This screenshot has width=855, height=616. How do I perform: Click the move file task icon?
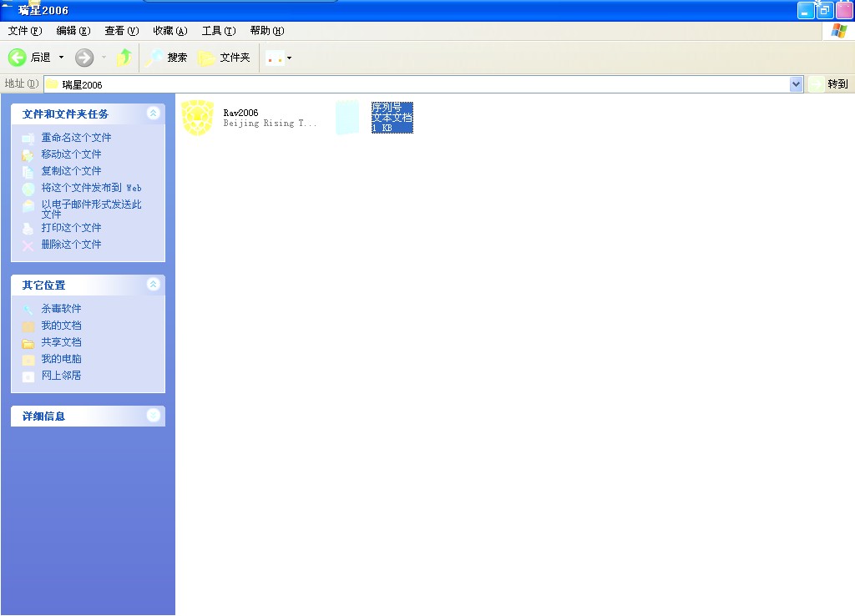[28, 155]
